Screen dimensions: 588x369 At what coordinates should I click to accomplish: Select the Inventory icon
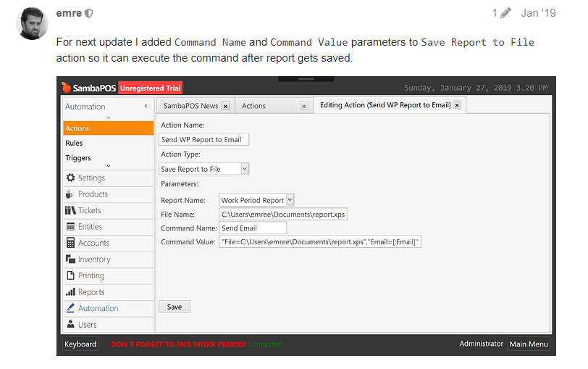70,260
